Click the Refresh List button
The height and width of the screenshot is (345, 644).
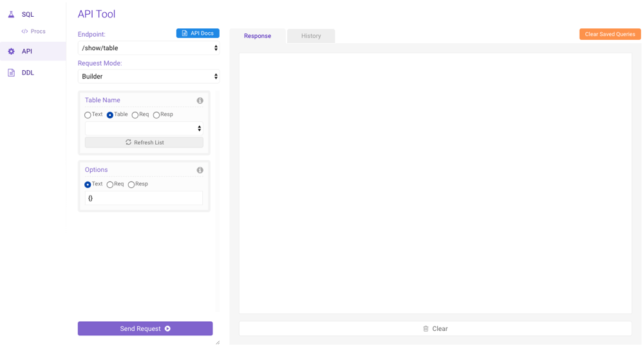(144, 142)
